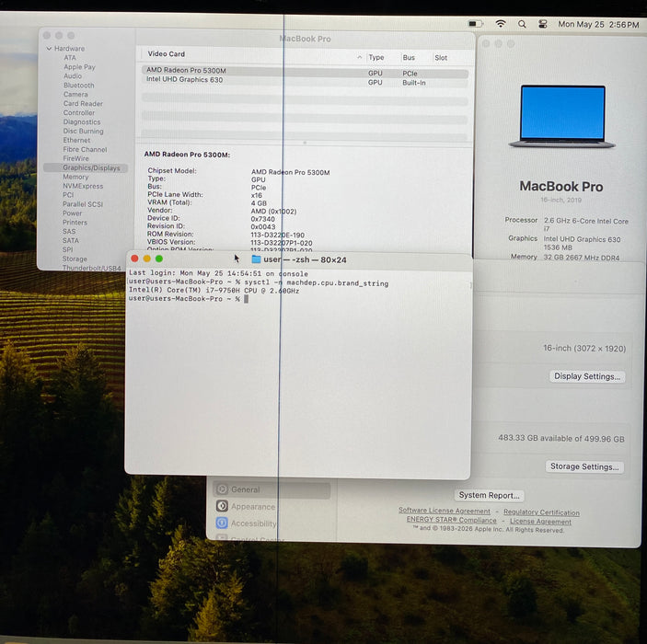Collapse the Hardware tree section
647x644 pixels.
coord(49,48)
